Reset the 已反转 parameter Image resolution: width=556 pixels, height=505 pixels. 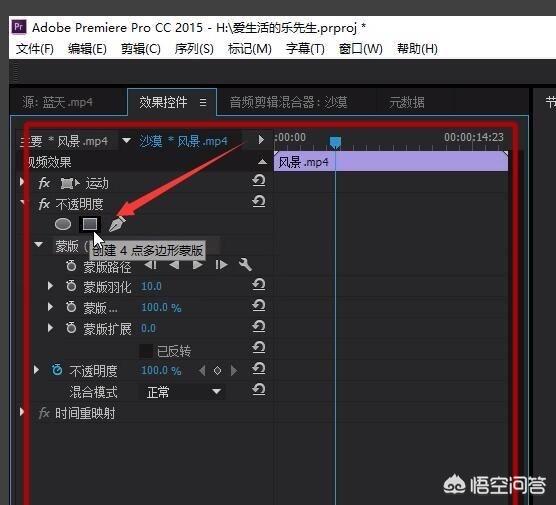tap(259, 348)
